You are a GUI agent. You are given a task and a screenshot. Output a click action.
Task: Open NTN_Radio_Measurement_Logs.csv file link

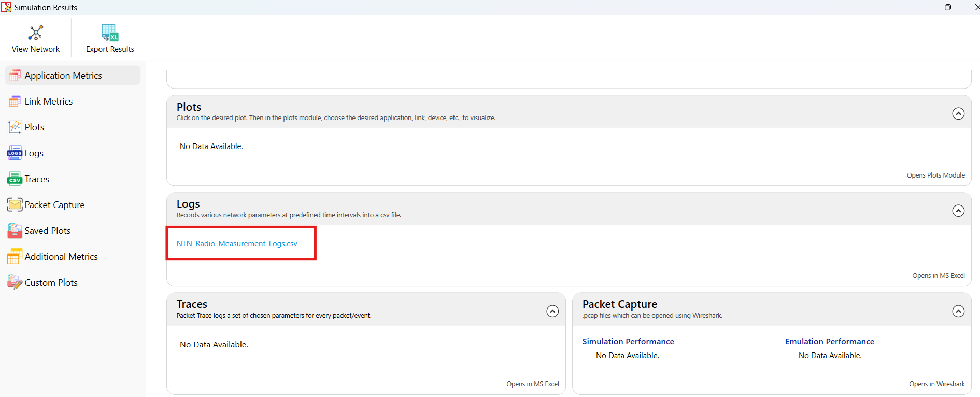pos(237,244)
